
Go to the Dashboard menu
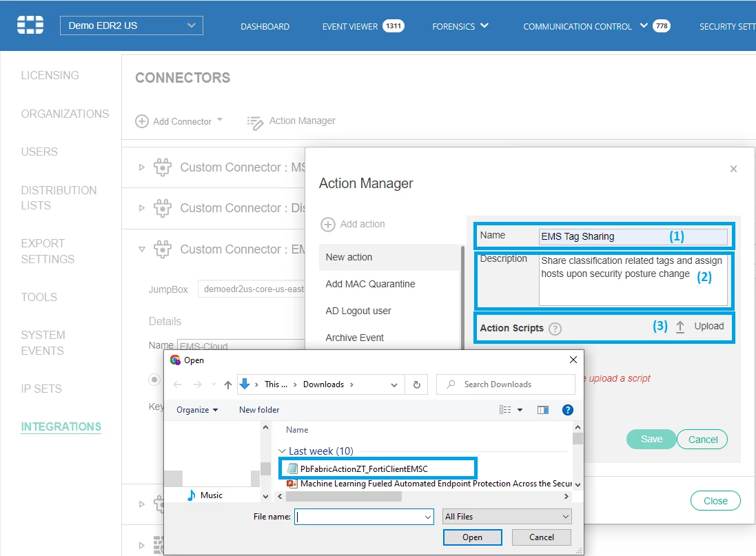click(x=265, y=26)
